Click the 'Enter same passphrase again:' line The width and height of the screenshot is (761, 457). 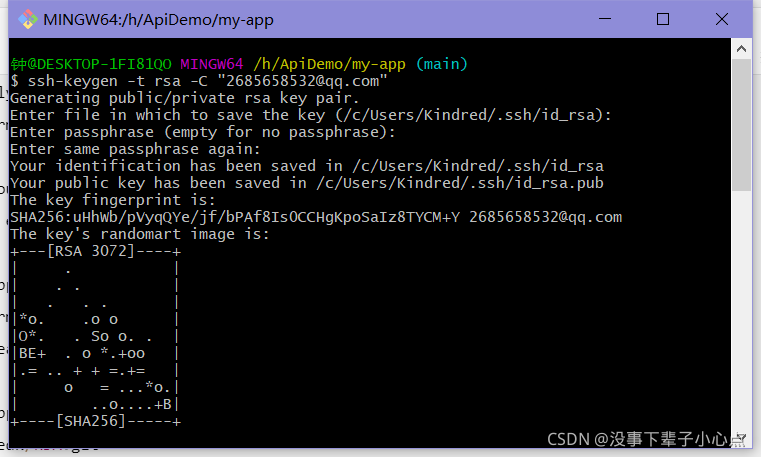tap(135, 149)
